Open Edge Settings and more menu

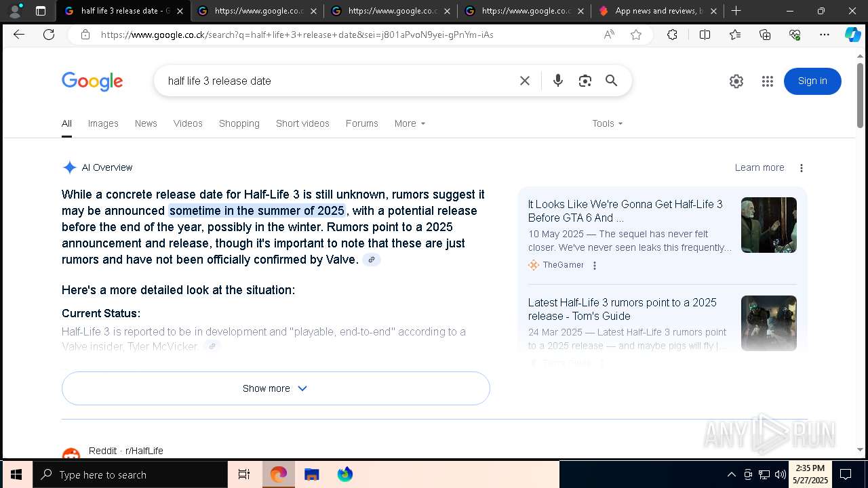(x=825, y=35)
